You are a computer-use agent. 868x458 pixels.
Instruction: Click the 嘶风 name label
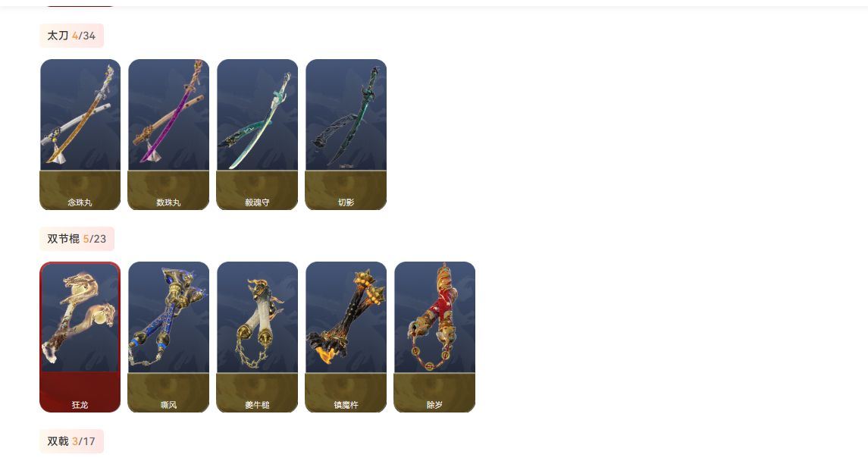169,405
